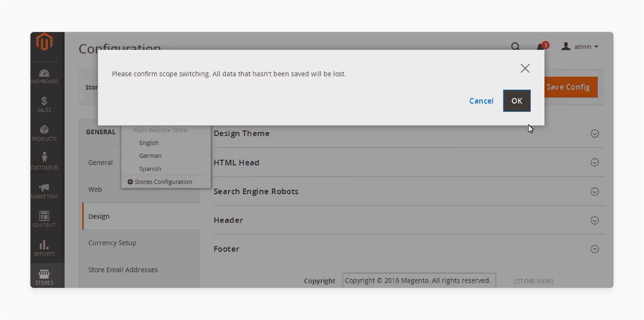The height and width of the screenshot is (320, 644).
Task: Click the Save Config button
Action: click(571, 87)
